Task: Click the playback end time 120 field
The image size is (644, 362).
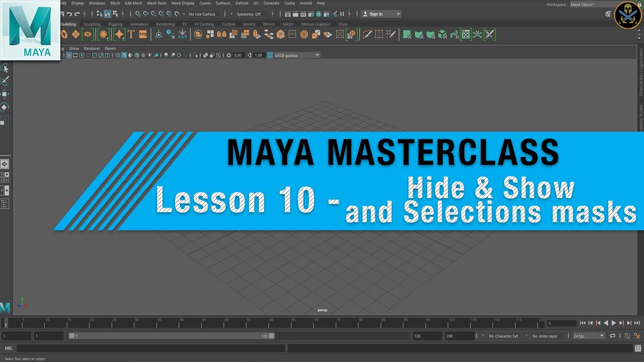Action: coord(427,336)
